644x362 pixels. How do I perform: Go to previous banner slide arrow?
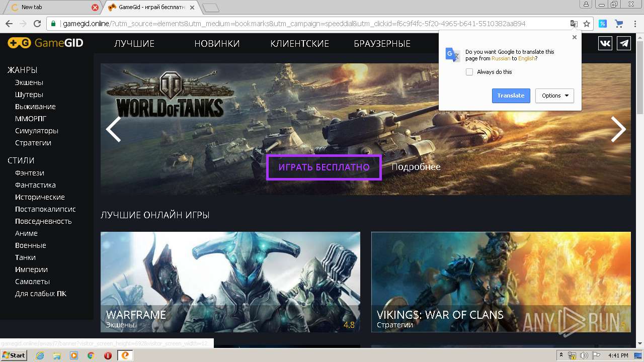tap(113, 129)
